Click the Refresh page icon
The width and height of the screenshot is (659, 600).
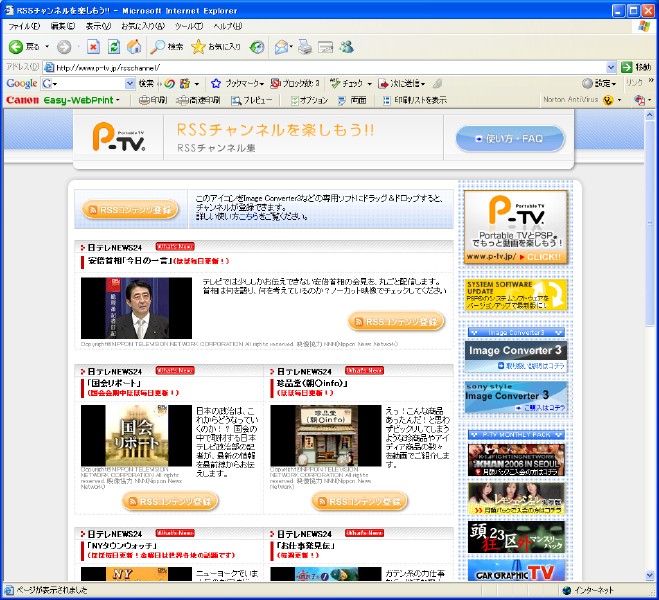[x=114, y=47]
